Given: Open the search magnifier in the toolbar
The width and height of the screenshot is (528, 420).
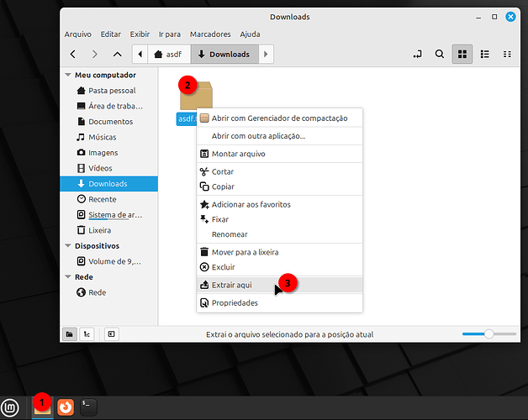Looking at the screenshot, I should click(x=440, y=55).
